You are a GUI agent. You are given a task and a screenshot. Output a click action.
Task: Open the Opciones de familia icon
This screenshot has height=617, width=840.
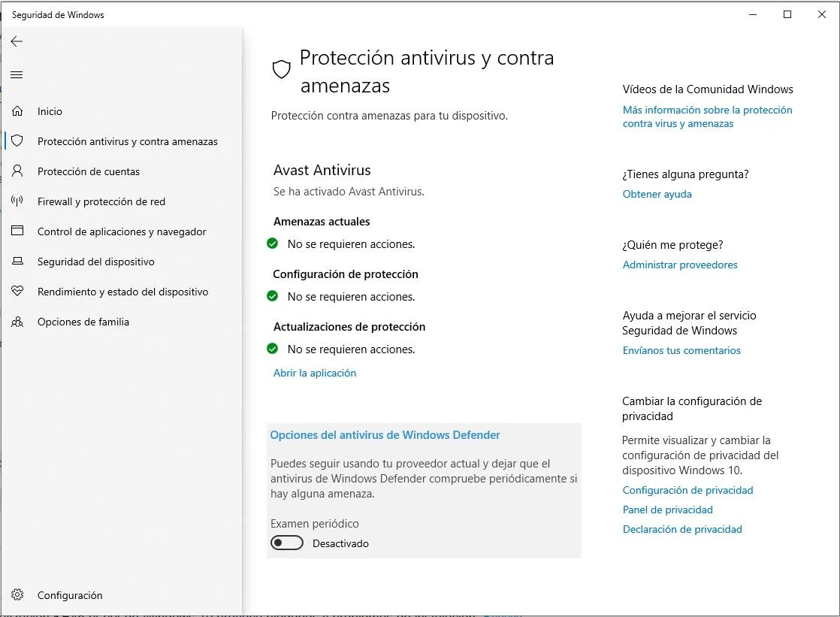click(x=17, y=321)
